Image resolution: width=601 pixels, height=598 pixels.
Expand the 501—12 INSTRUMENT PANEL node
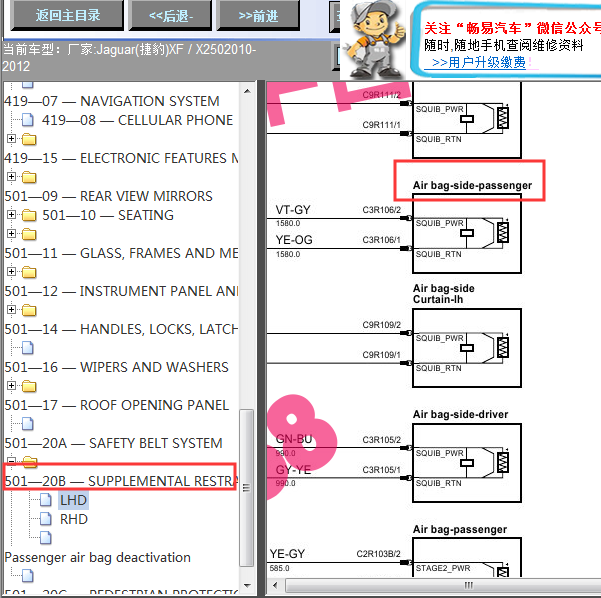point(11,271)
